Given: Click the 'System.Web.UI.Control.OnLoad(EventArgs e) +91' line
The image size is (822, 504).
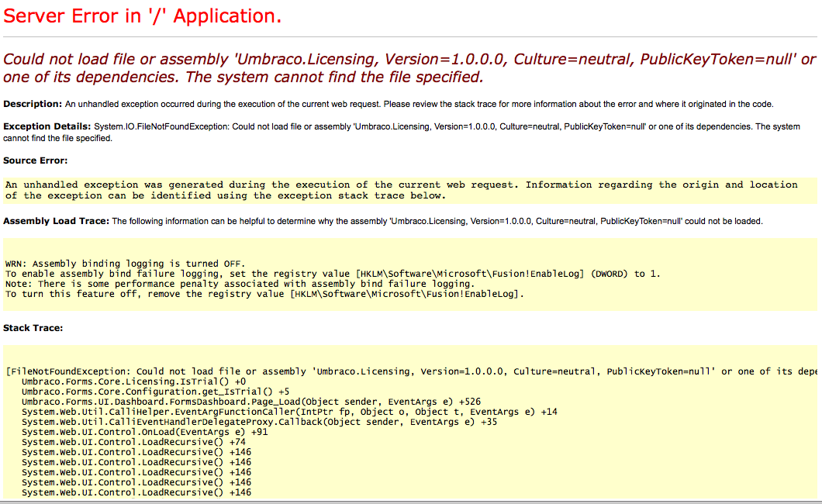Looking at the screenshot, I should [144, 432].
